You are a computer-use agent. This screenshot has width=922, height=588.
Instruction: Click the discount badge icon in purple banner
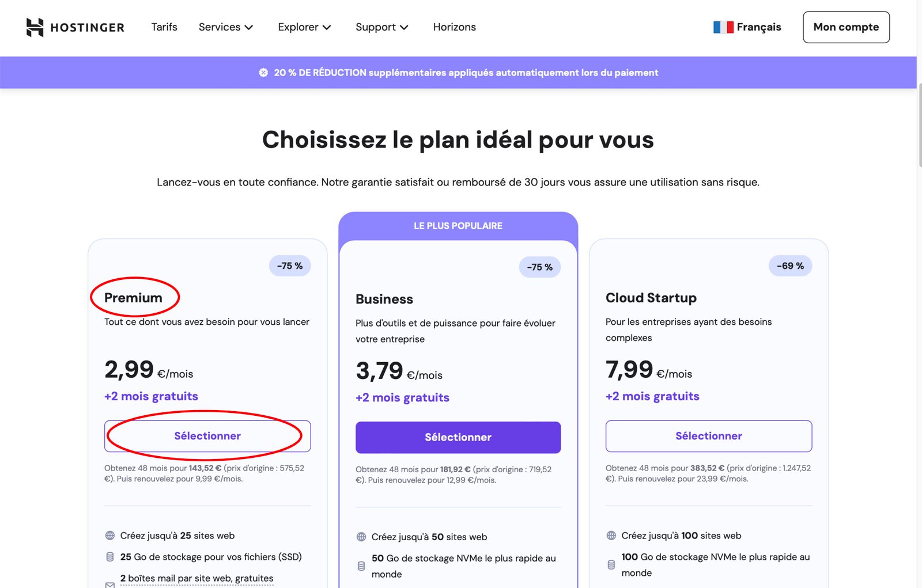263,72
